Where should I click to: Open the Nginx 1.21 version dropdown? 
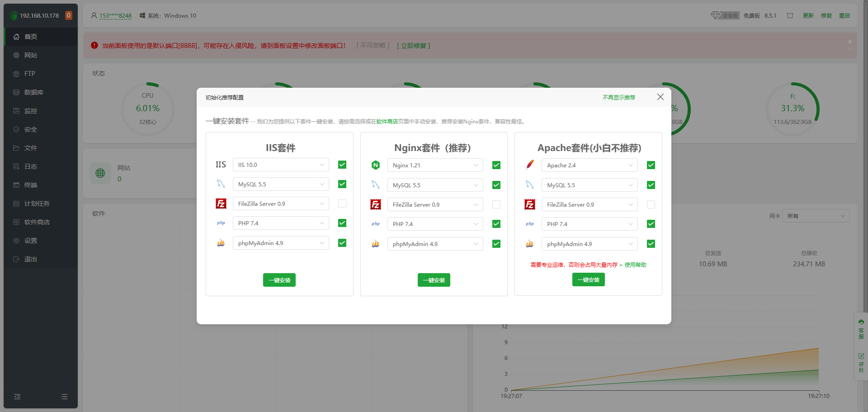point(435,165)
